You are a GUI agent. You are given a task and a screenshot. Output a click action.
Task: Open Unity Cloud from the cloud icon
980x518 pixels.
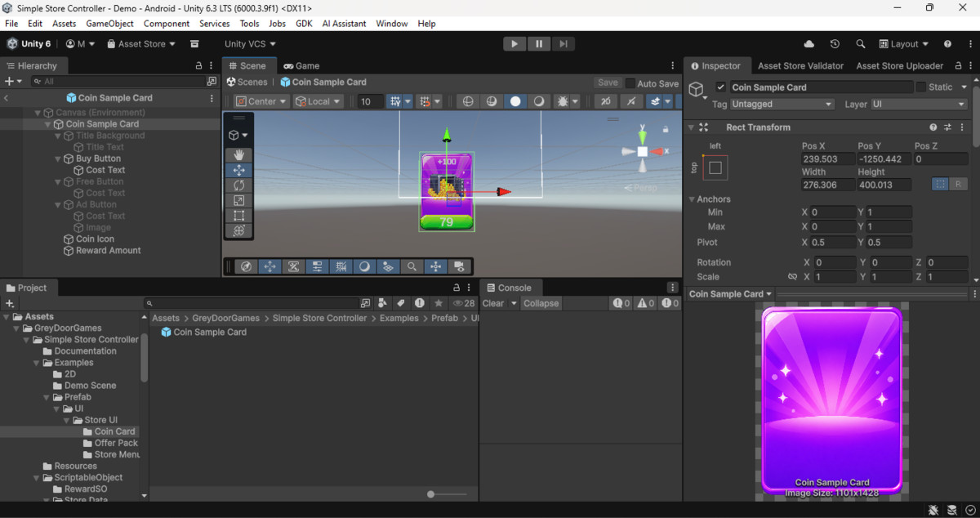pos(809,44)
